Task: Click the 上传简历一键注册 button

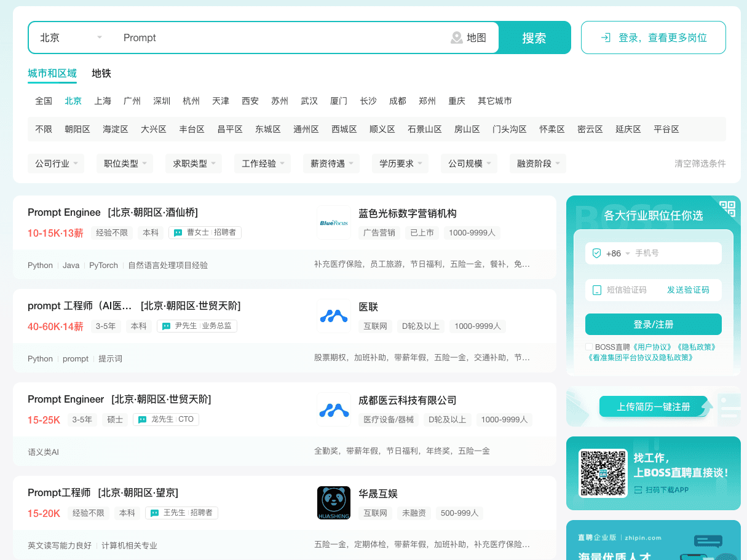Action: coord(655,406)
